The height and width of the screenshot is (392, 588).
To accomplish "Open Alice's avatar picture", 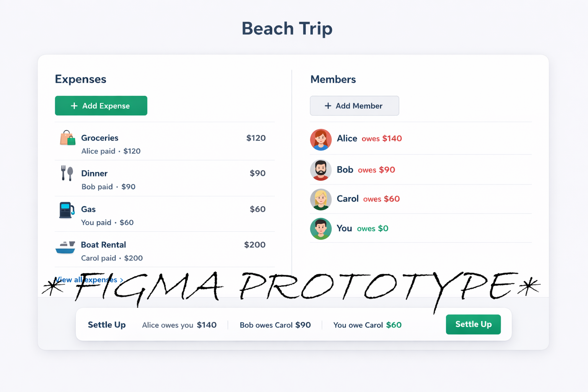I will (321, 139).
